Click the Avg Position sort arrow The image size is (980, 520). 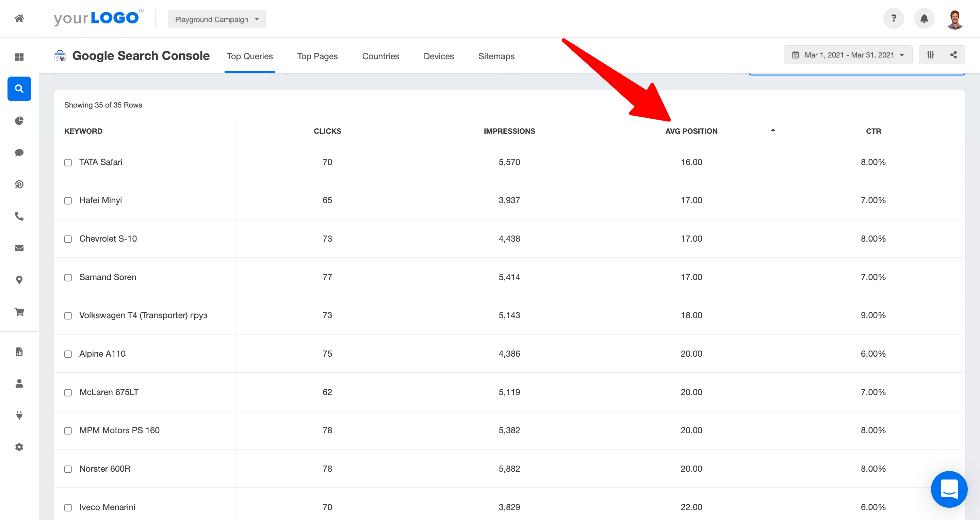click(x=773, y=130)
